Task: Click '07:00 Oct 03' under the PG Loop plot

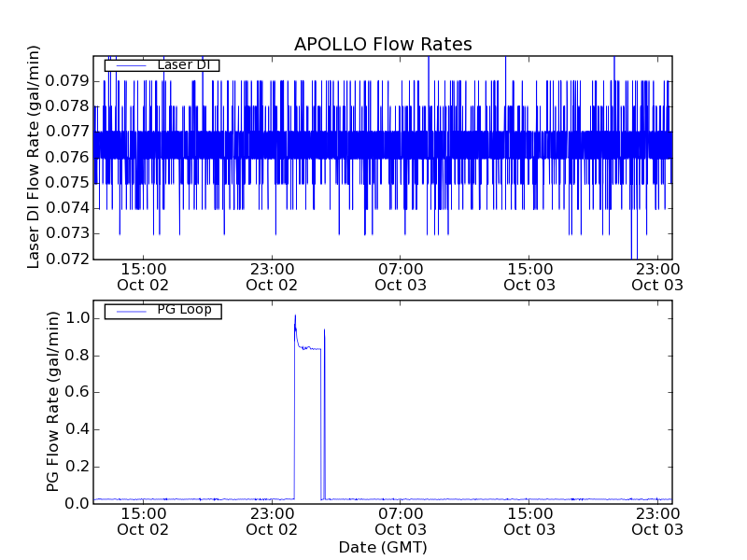Action: click(x=401, y=522)
